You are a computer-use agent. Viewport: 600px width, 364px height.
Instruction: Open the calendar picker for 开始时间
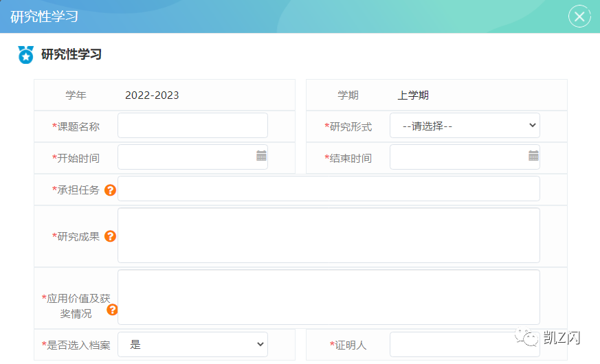261,157
